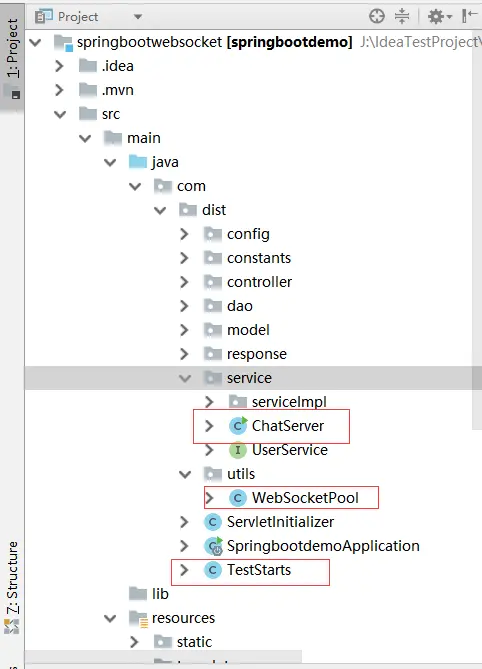Click the hide panel icon at top right
Image resolution: width=482 pixels, height=669 pixels.
(470, 16)
